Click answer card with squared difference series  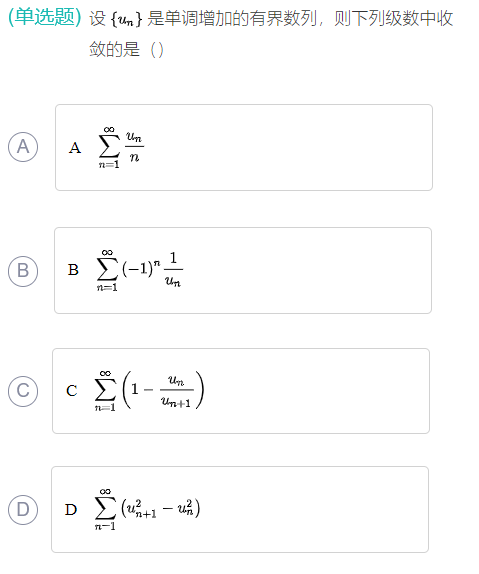click(x=240, y=510)
